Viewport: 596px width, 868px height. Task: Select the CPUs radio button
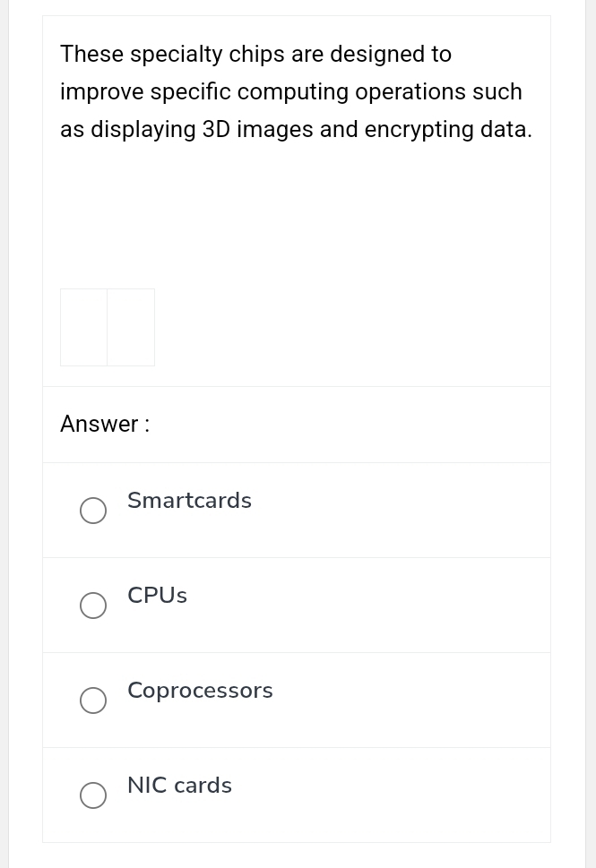[x=93, y=606]
